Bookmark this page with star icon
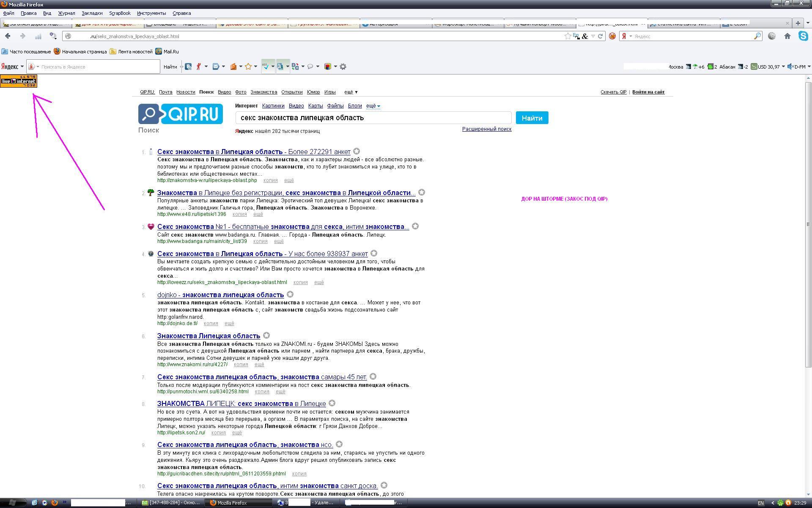 click(568, 36)
